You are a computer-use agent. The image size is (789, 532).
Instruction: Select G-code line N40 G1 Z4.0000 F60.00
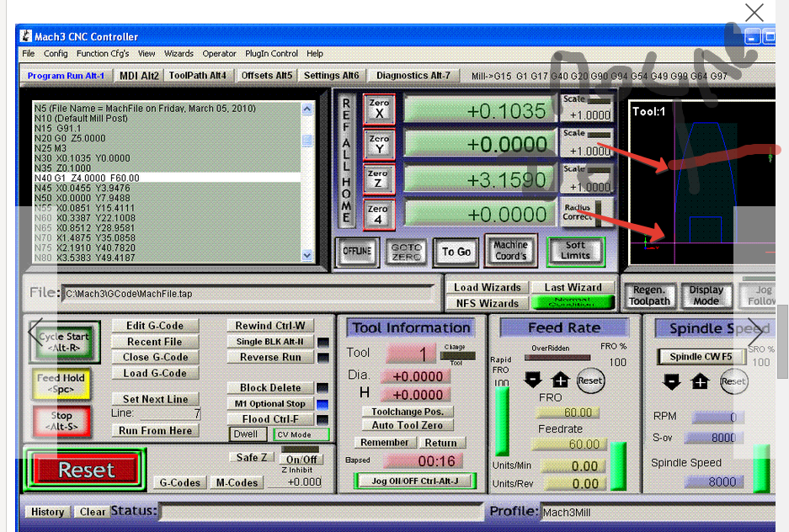coord(167,178)
